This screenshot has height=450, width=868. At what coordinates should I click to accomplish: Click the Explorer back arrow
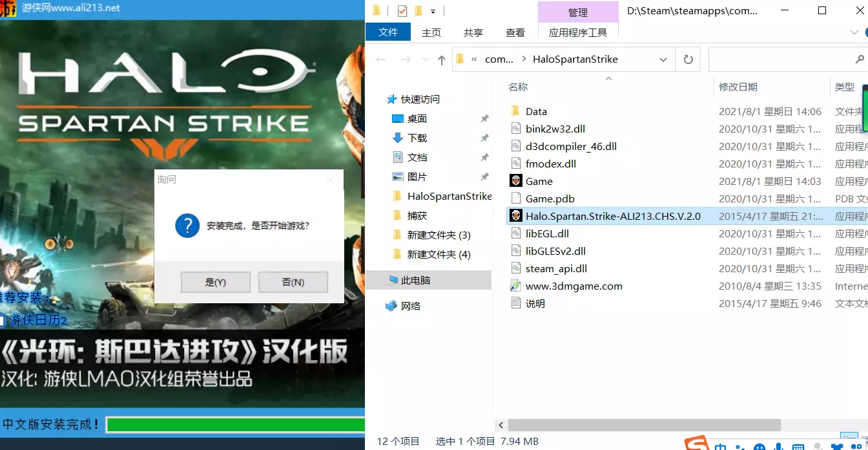[381, 59]
